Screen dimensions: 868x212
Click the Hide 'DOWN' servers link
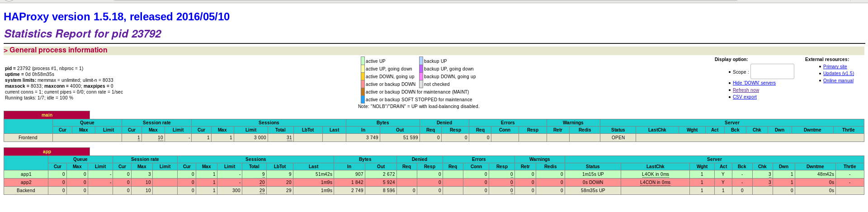click(x=754, y=83)
